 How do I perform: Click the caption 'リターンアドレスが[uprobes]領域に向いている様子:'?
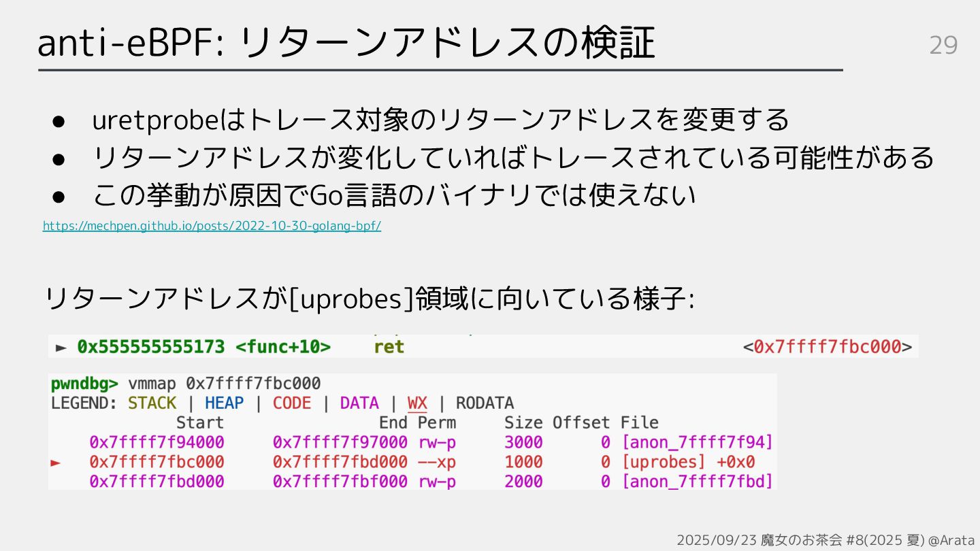[370, 299]
